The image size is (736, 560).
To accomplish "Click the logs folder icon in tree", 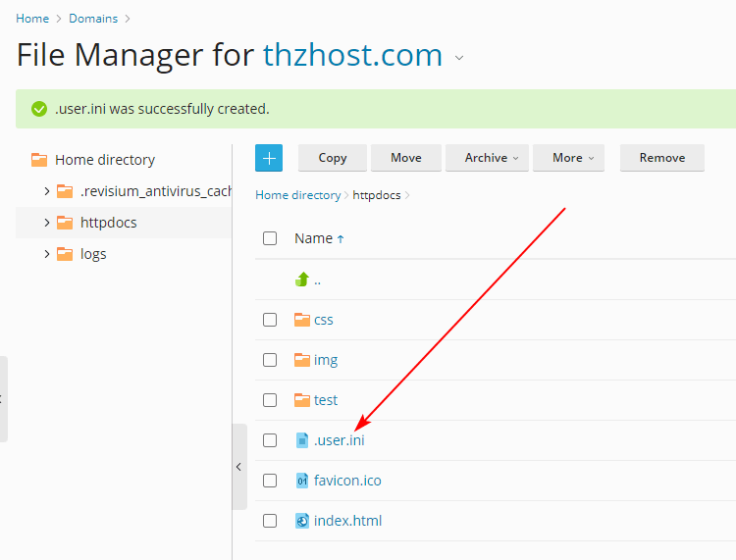I will (65, 254).
